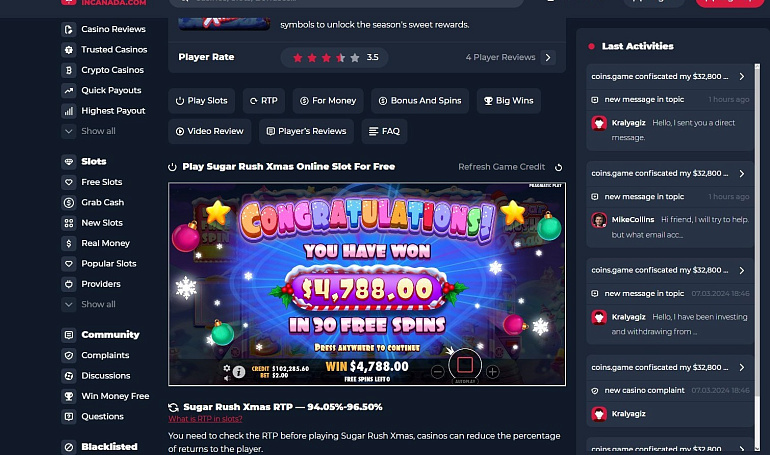770x455 pixels.
Task: Select the Video Review button
Action: (210, 131)
